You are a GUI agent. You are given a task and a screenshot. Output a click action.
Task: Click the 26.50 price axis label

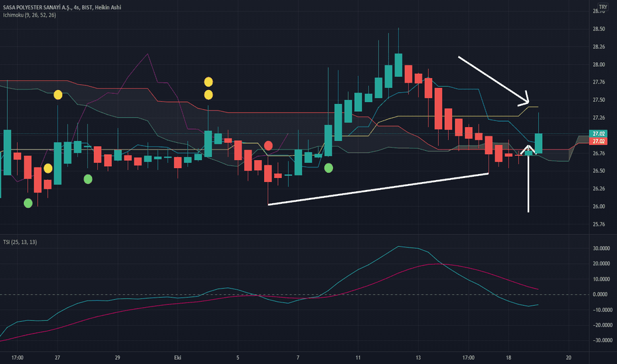tap(599, 171)
